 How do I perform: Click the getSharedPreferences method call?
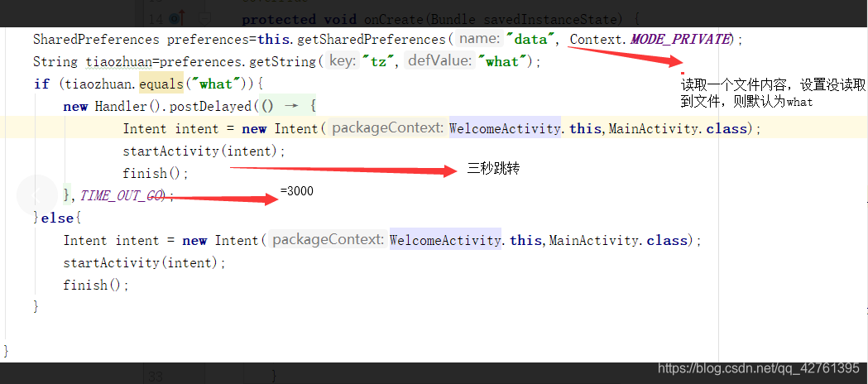(x=372, y=40)
